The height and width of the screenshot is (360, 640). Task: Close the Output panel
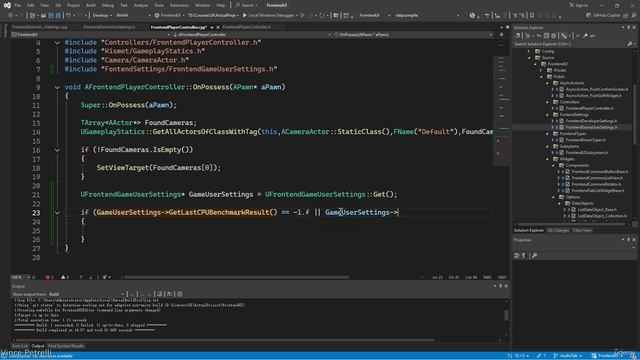click(x=506, y=286)
